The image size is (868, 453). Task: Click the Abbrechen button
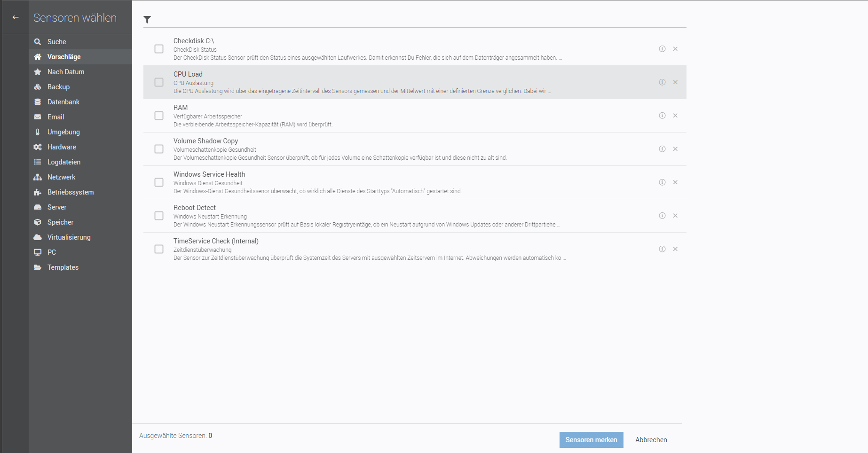(x=651, y=440)
